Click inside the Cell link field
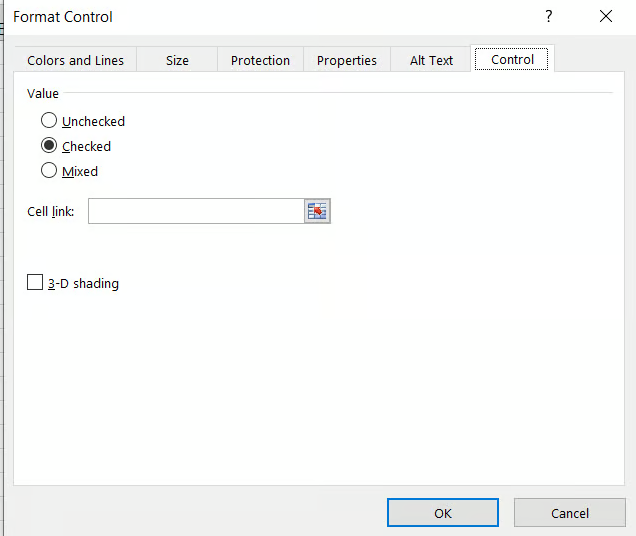The height and width of the screenshot is (536, 636). click(x=196, y=211)
